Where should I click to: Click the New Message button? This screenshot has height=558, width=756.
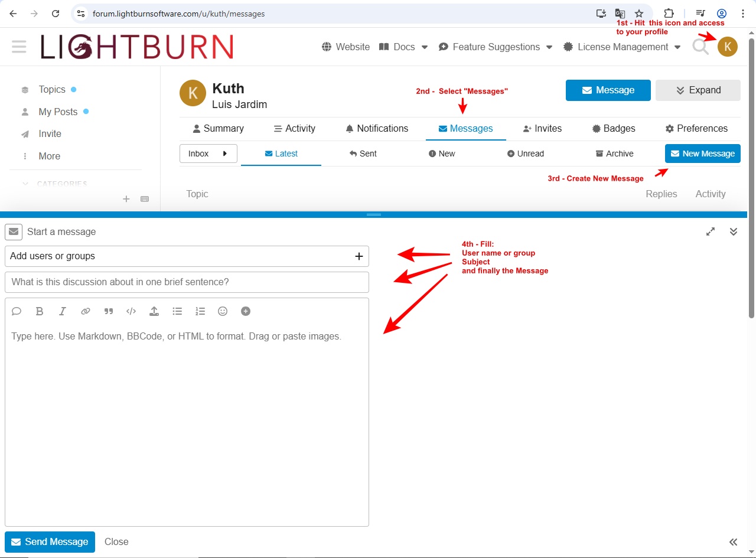point(703,154)
